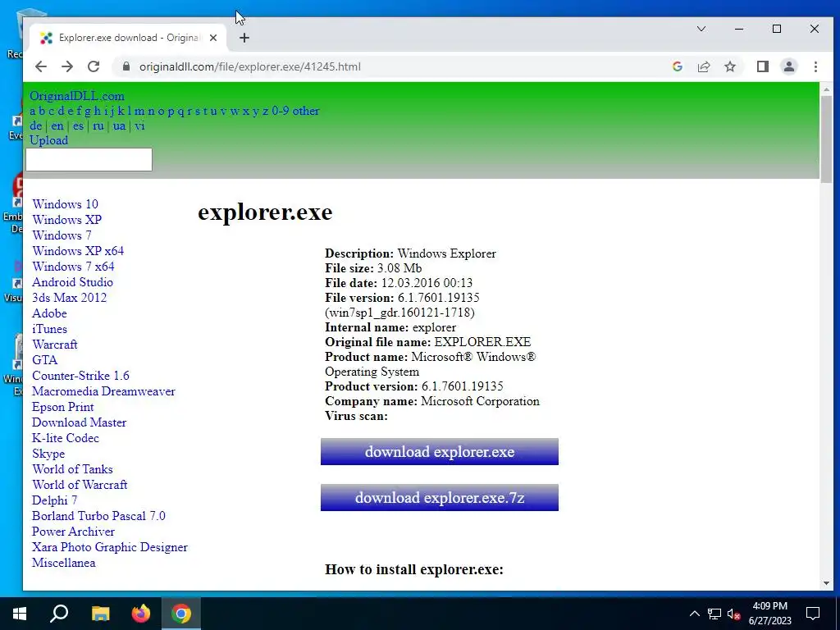Open the Windows 10 category link
Image resolution: width=840 pixels, height=630 pixels.
(x=65, y=204)
